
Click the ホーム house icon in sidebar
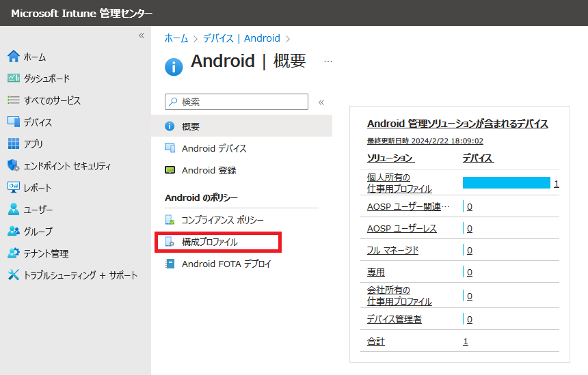click(x=14, y=56)
